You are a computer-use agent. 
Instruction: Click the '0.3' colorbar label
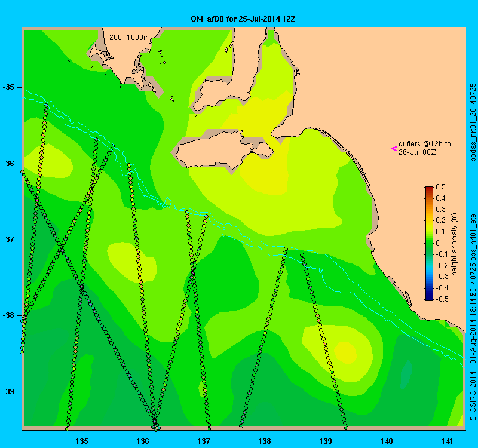click(440, 210)
